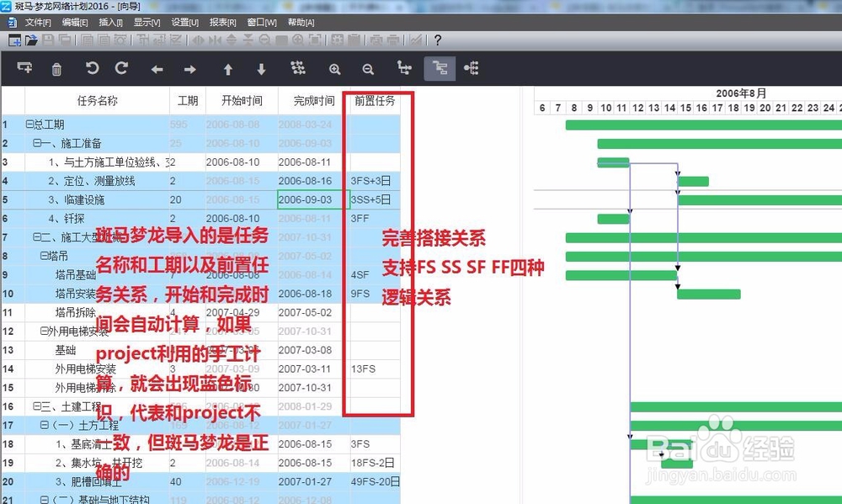Collapse the （一）土方工程 group
This screenshot has height=504, width=842.
[44, 425]
